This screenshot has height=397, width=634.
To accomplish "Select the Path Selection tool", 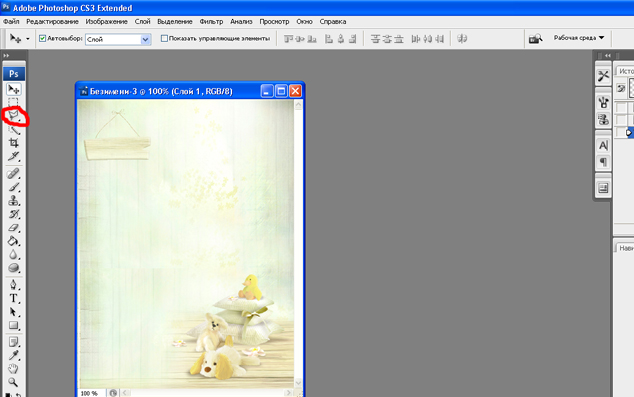I will [x=14, y=312].
